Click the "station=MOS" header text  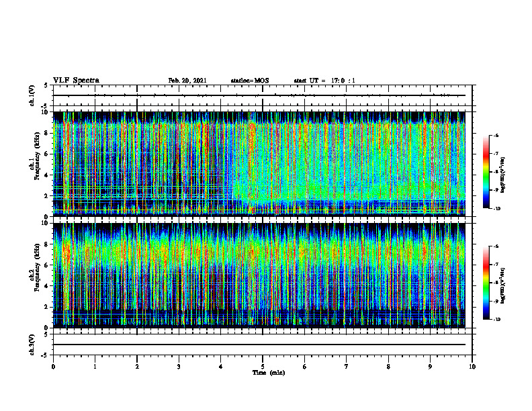[250, 81]
